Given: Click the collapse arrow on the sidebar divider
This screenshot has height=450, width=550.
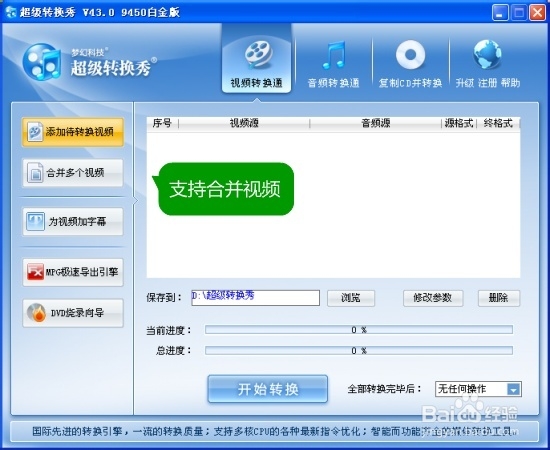Looking at the screenshot, I should pos(135,201).
